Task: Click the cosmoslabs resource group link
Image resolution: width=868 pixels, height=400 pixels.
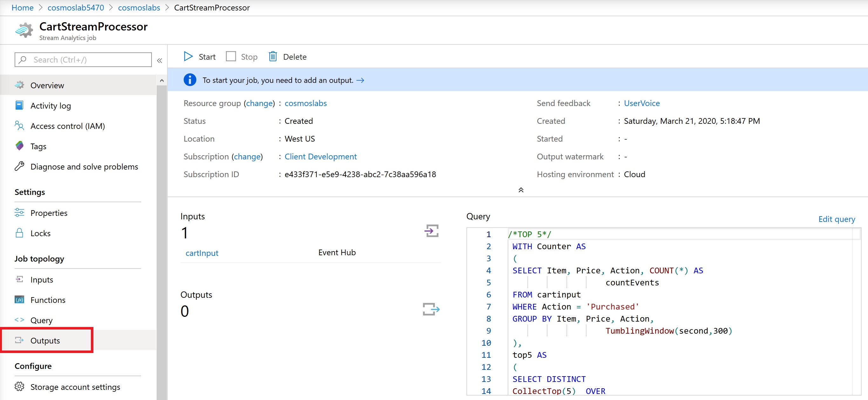Action: pos(306,103)
